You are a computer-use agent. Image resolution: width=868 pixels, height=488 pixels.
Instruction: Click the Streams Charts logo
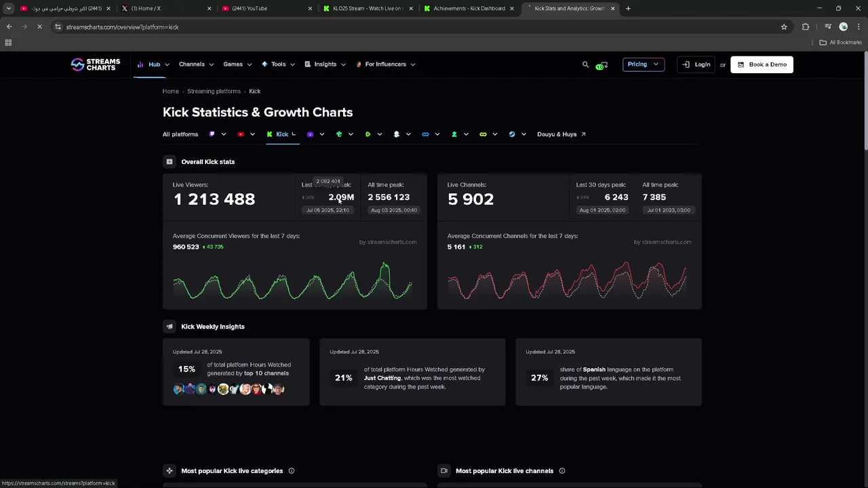click(x=96, y=64)
